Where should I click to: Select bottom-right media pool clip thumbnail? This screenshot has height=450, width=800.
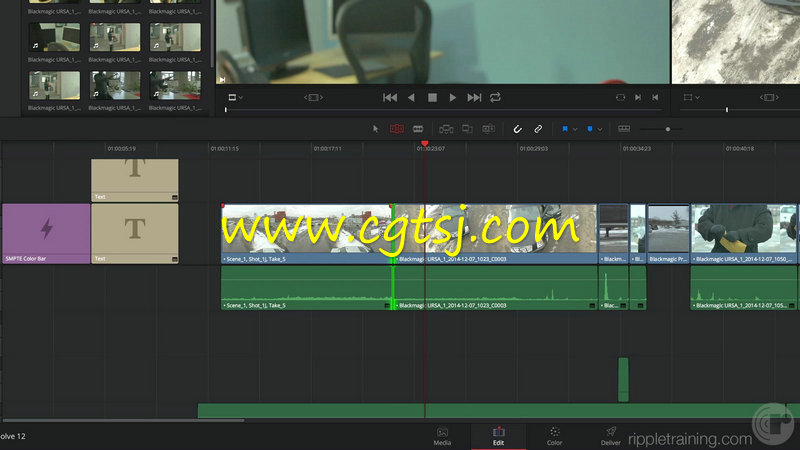coord(175,85)
